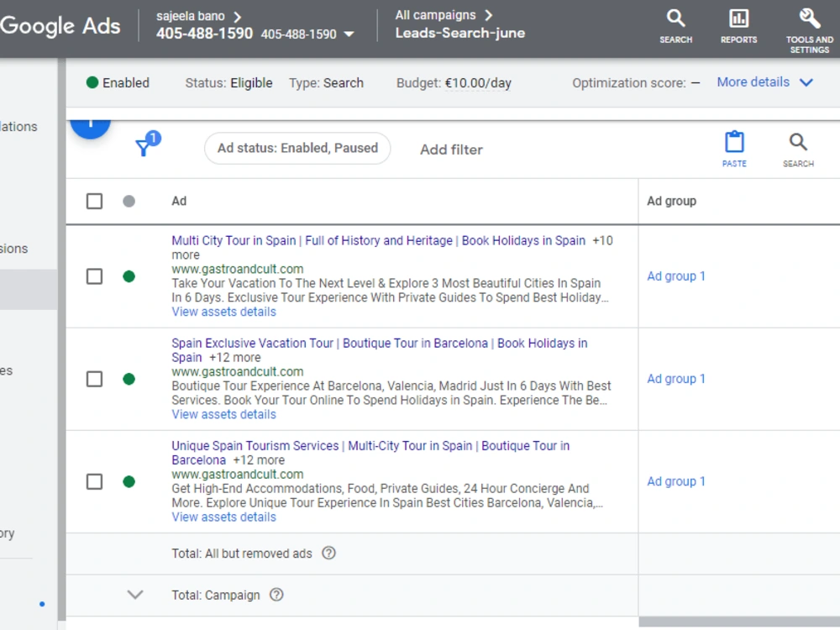Click the horizontal scrollbar under the table

(x=739, y=622)
